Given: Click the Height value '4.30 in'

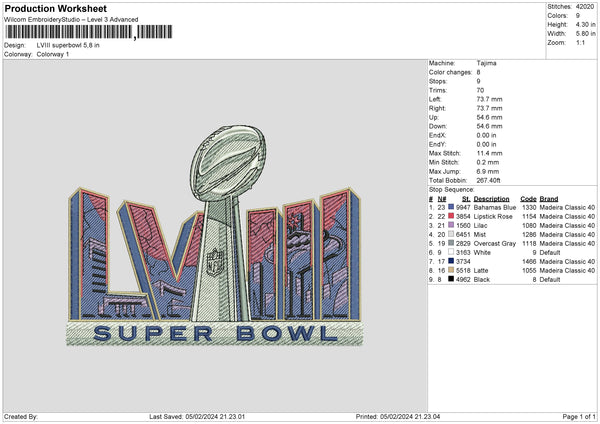Looking at the screenshot, I should tap(585, 24).
